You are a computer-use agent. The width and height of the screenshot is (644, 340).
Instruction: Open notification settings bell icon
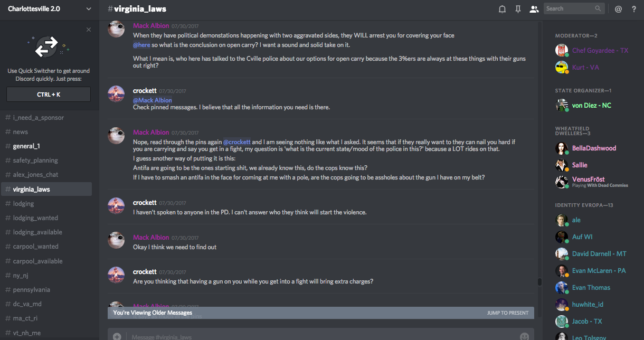coord(502,8)
